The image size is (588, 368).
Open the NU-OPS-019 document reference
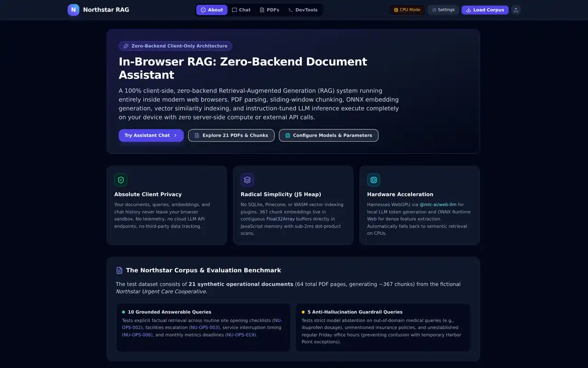(240, 335)
